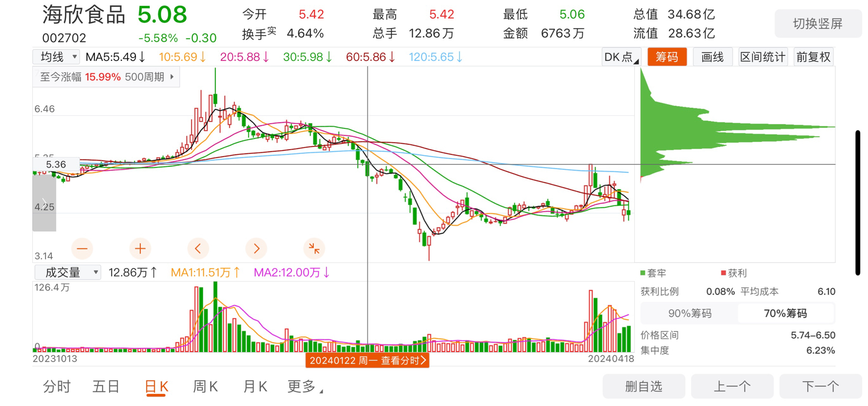The width and height of the screenshot is (868, 406).
Task: Click the 30:5.98 moving average label
Action: point(308,57)
